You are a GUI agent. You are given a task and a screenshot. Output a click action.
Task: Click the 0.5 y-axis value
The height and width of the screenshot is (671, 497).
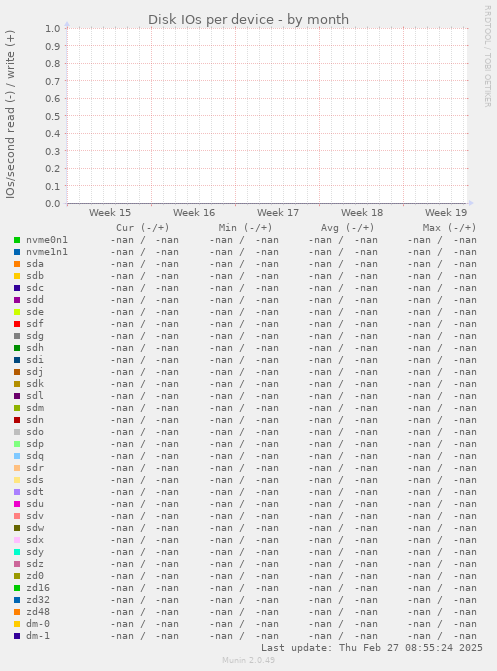click(53, 116)
